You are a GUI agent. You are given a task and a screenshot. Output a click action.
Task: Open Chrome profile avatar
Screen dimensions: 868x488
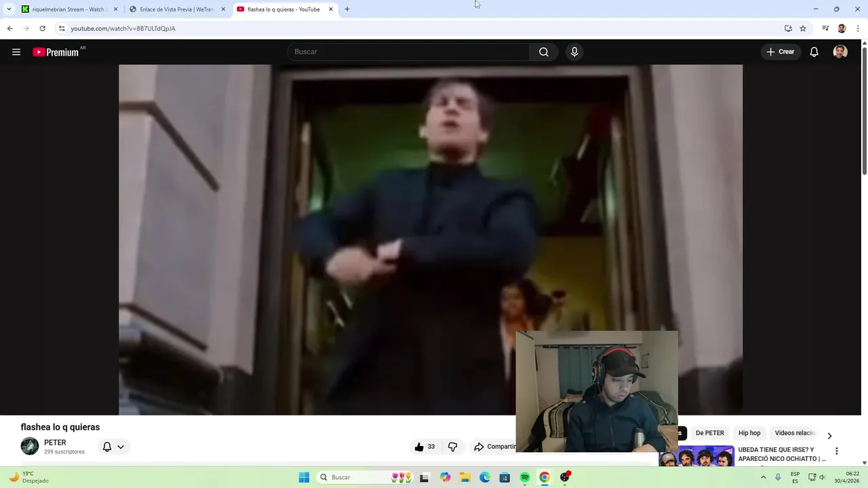842,28
